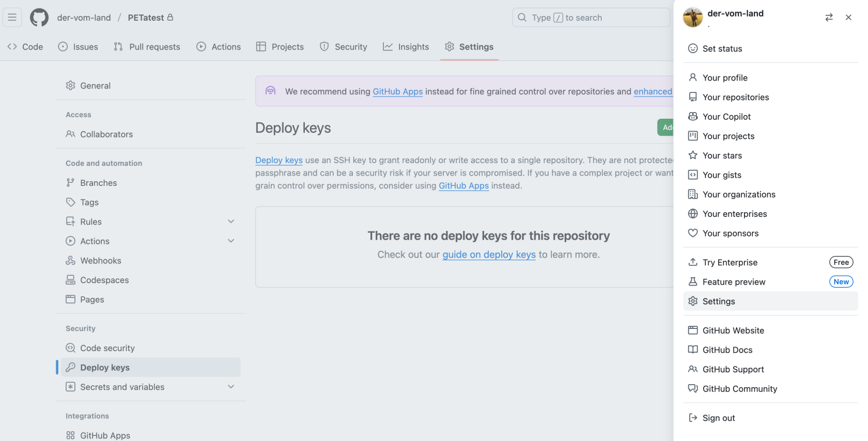Click the Your projects board icon
Screen dimensions: 868x441
tap(693, 136)
